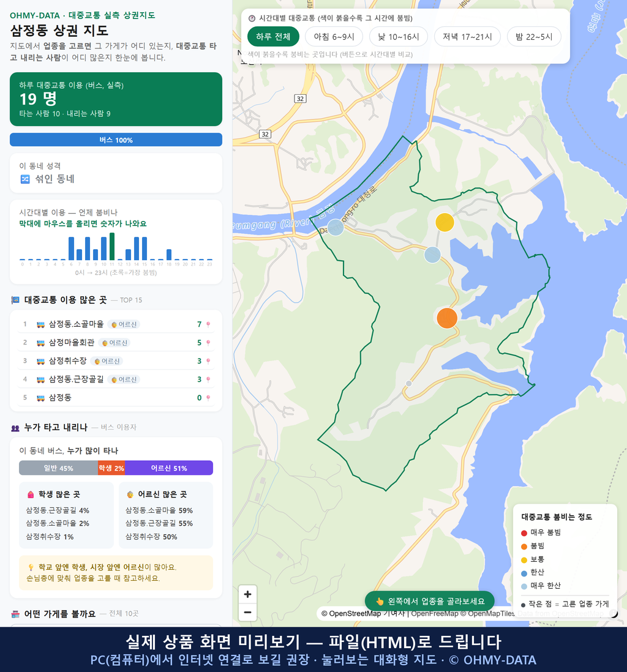Switch to 밤 22~5시 time filter
The height and width of the screenshot is (672, 627).
click(x=534, y=37)
